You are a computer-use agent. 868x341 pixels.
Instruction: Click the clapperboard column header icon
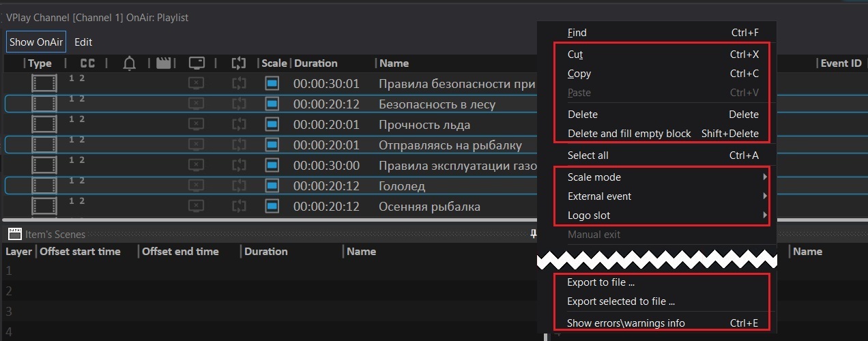coord(163,63)
